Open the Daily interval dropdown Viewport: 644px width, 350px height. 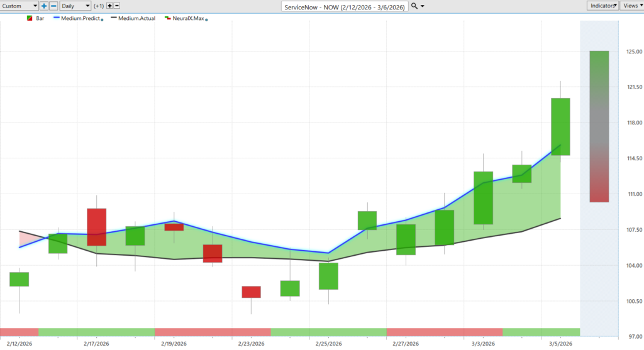(x=75, y=6)
